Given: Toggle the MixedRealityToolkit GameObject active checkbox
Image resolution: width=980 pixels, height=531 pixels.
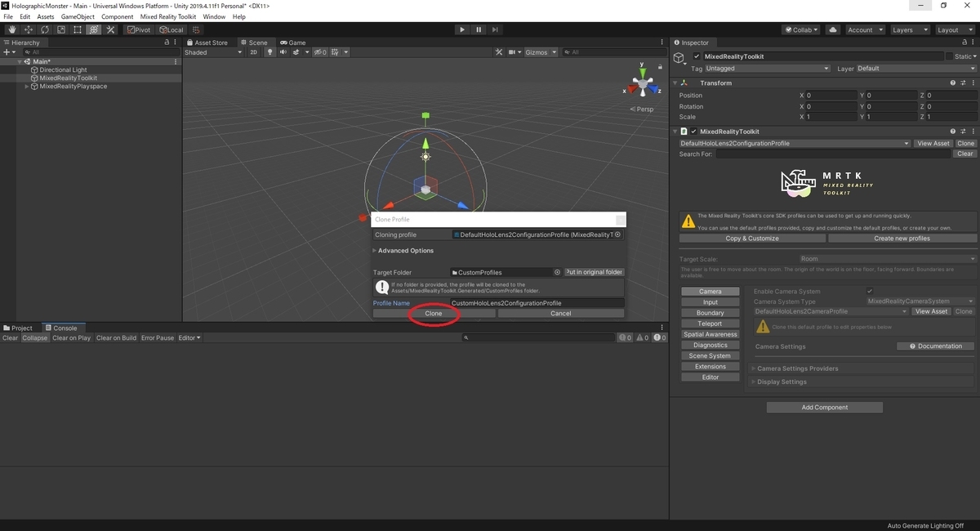Looking at the screenshot, I should tap(697, 56).
